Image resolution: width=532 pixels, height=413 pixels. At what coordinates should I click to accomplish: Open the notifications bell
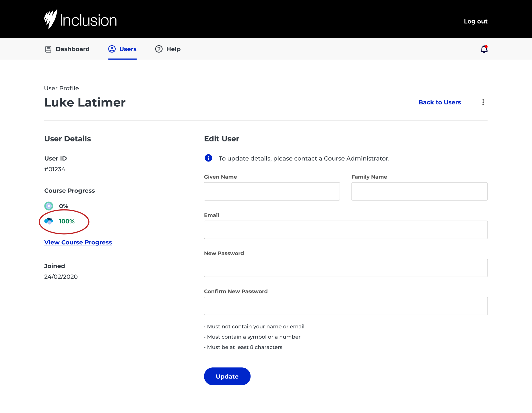pyautogui.click(x=484, y=49)
